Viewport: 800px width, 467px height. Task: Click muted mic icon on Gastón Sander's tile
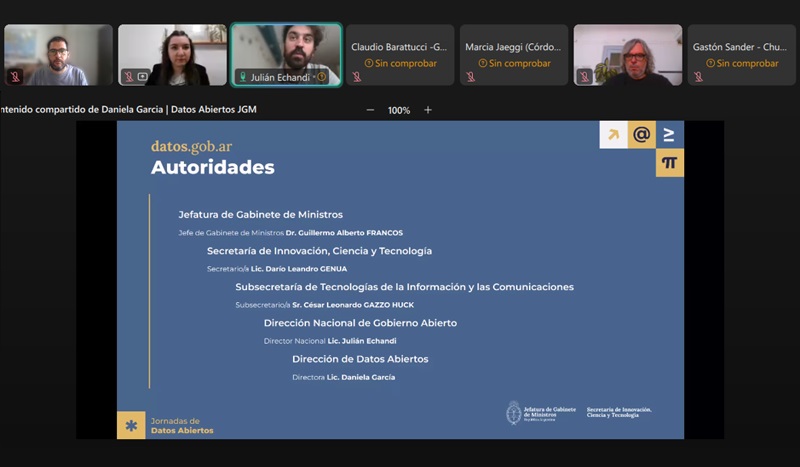(698, 77)
